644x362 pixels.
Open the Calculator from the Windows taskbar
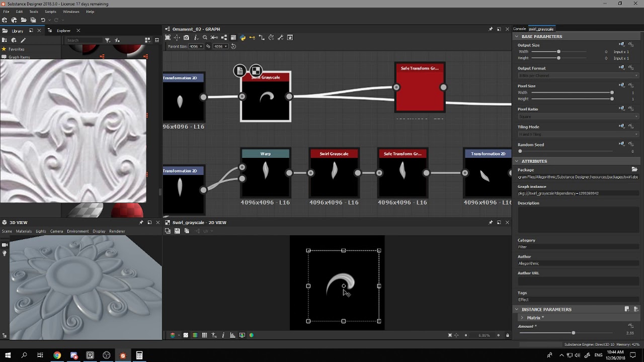tap(139, 355)
